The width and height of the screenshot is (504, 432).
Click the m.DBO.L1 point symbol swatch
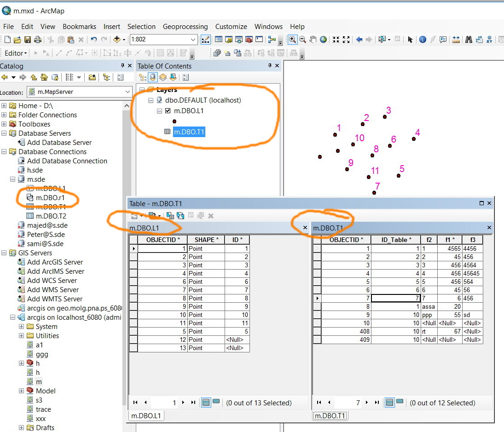tap(174, 121)
